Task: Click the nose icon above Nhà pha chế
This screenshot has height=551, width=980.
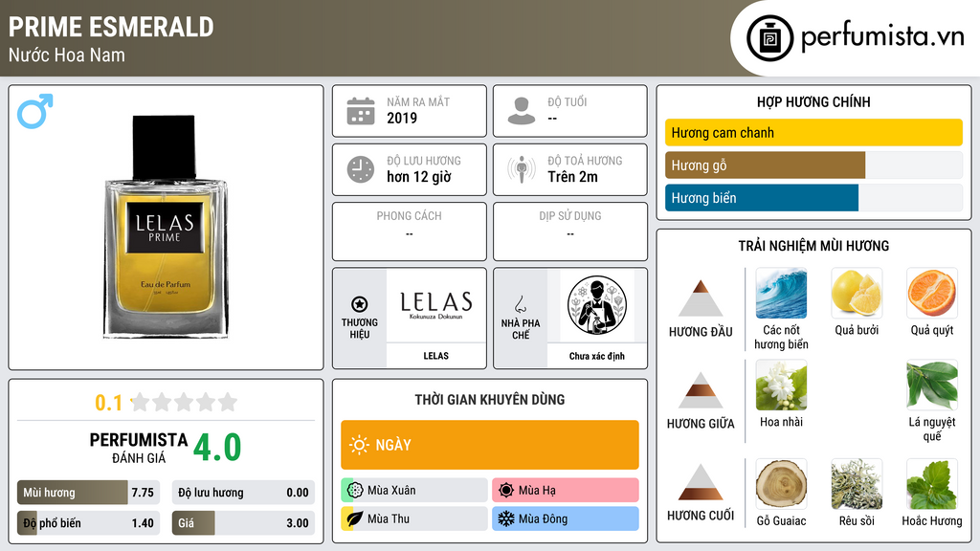Action: 520,304
